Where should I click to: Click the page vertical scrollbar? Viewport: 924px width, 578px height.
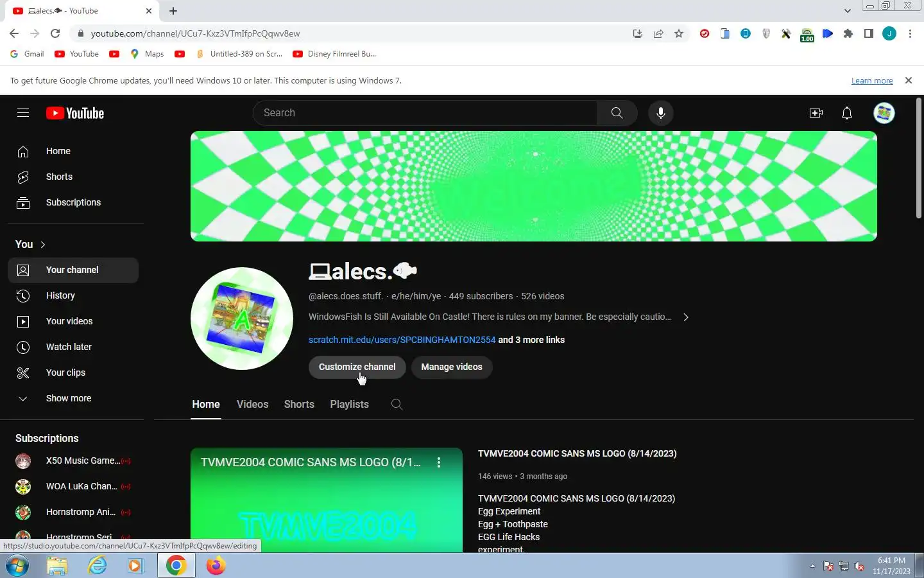919,158
